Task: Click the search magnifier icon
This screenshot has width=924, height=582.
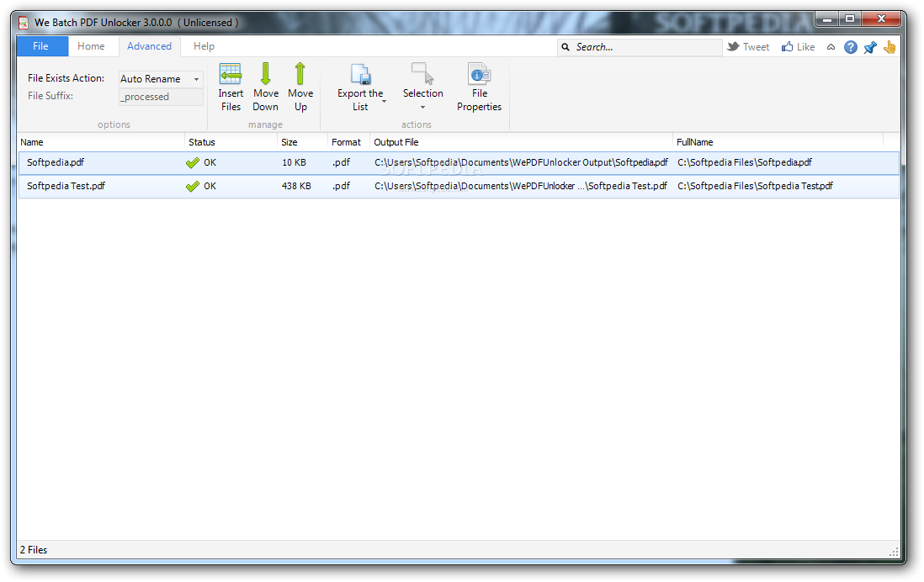Action: pos(566,47)
